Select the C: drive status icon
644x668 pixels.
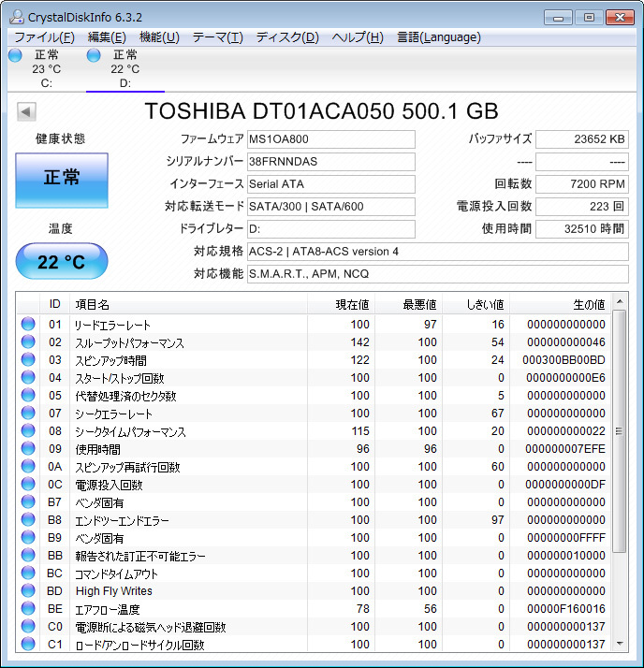click(15, 55)
